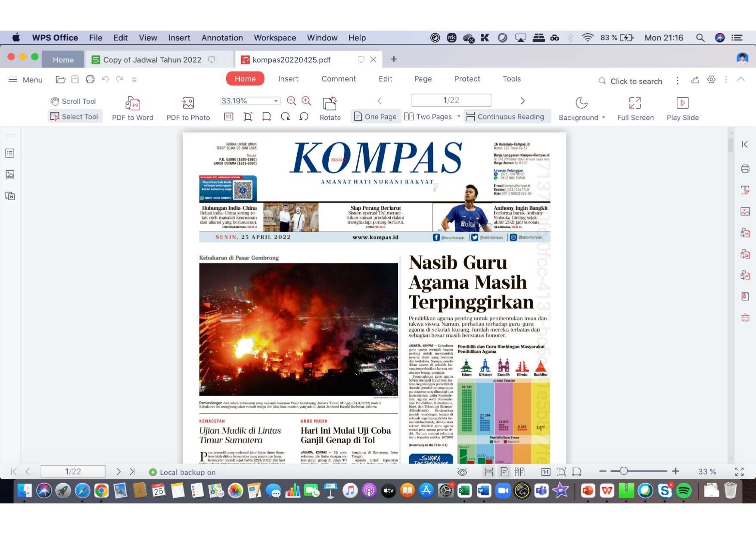Click the Click to search box

630,81
